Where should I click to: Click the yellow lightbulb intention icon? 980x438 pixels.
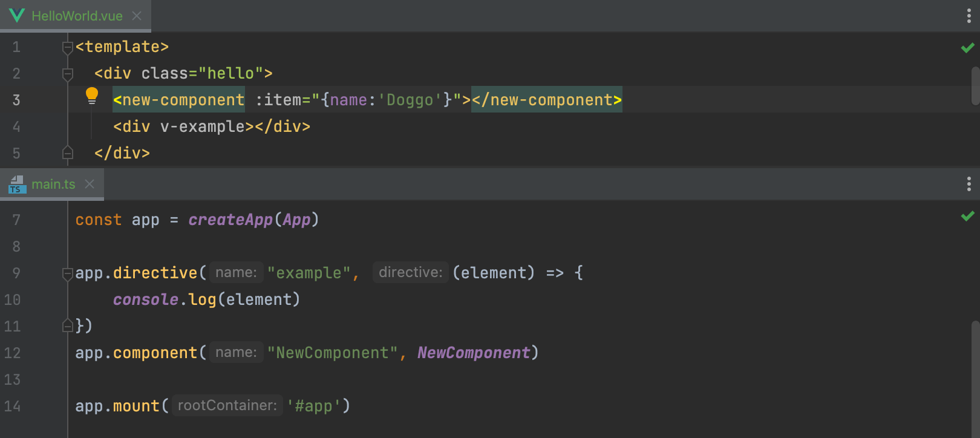tap(92, 96)
